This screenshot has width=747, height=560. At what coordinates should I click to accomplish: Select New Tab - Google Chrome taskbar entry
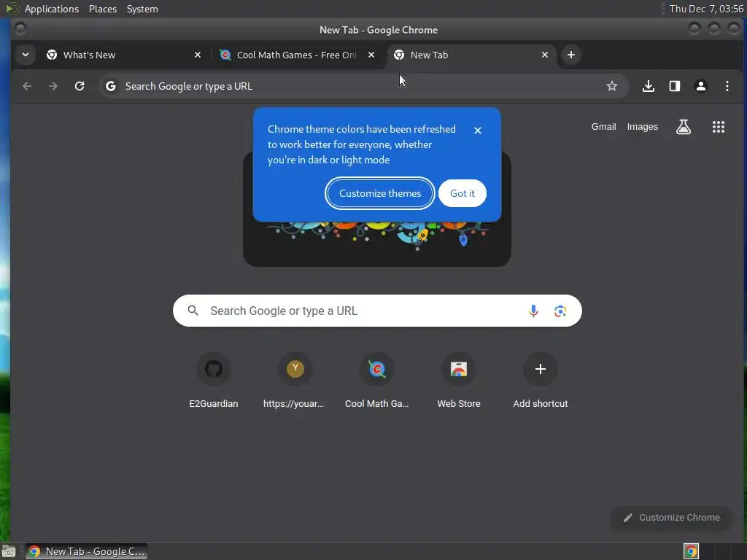pyautogui.click(x=86, y=551)
